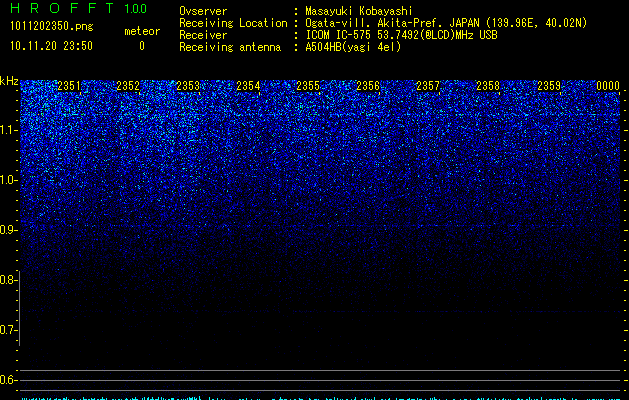Click time marker 2358
This screenshot has height=400, width=629.
coord(488,86)
